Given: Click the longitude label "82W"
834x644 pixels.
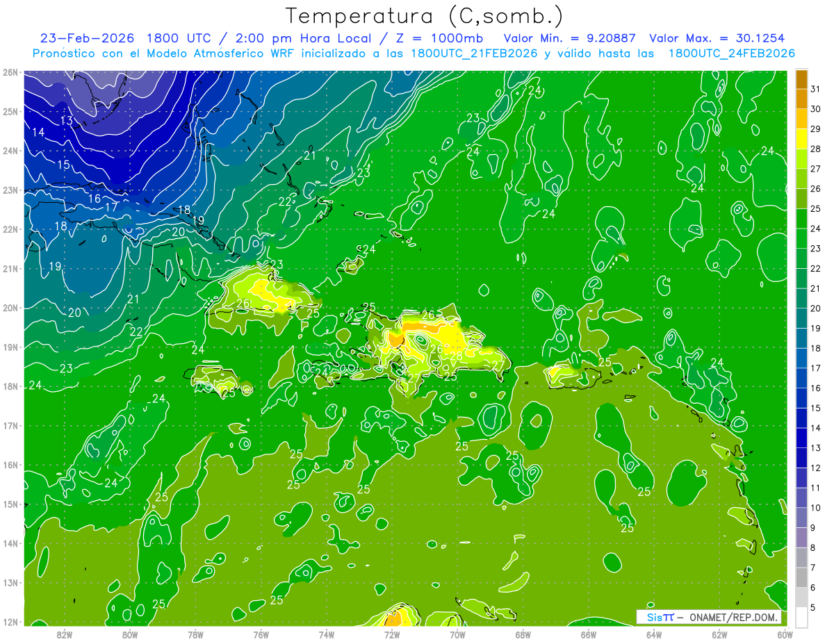Looking at the screenshot, I should tap(65, 634).
